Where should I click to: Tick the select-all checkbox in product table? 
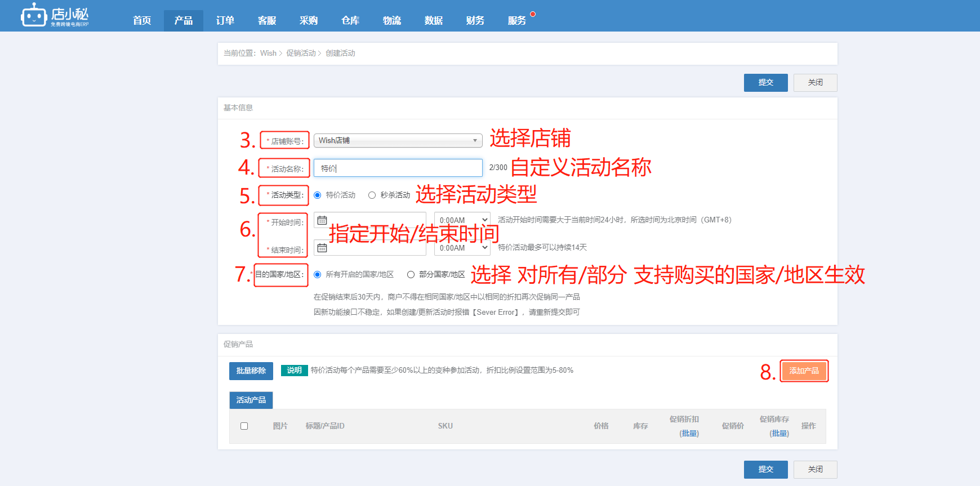pos(244,426)
